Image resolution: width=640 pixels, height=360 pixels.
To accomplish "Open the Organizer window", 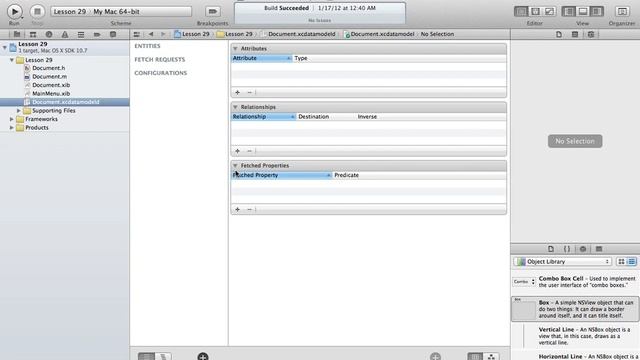I will [x=622, y=11].
